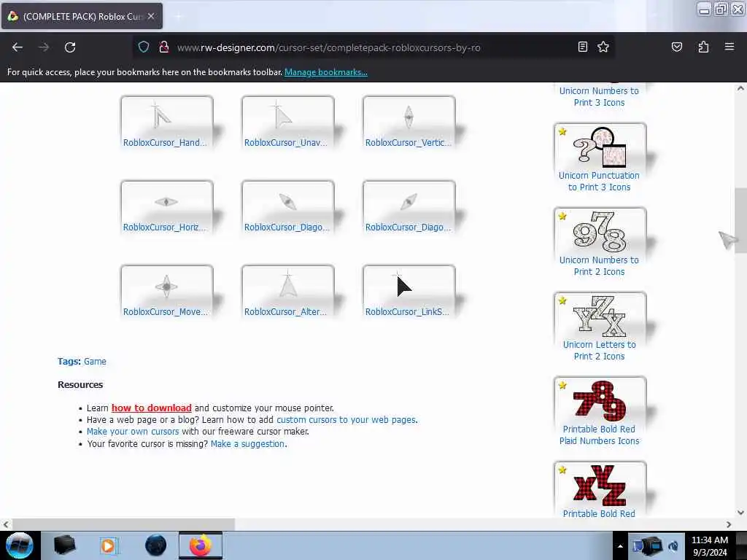Show hidden system tray icons
Viewport: 747px width, 560px height.
(x=620, y=546)
